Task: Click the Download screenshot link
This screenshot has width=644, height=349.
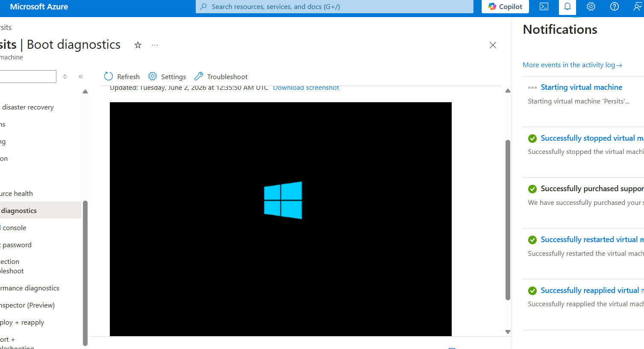Action: tap(306, 88)
